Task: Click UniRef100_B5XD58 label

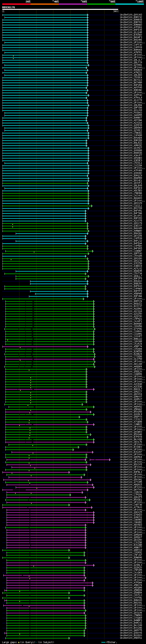Action: pos(131,412)
